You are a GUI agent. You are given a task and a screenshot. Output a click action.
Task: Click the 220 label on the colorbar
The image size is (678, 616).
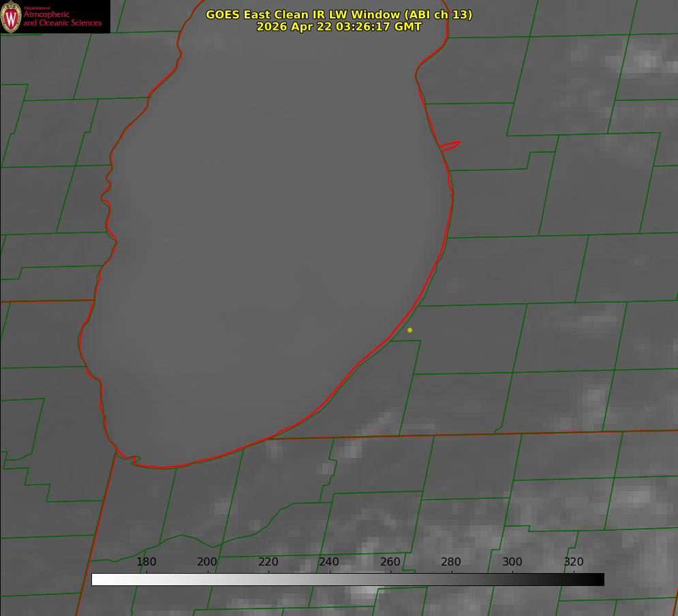click(268, 561)
